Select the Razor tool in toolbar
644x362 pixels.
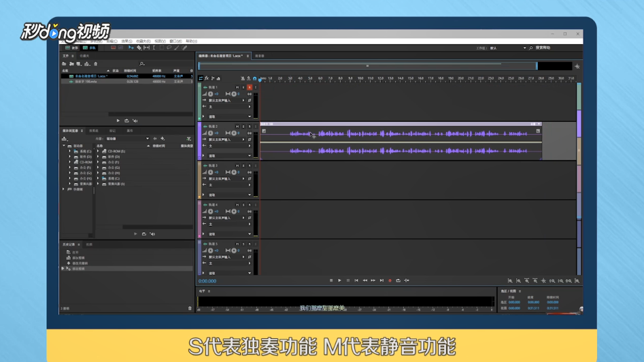(139, 48)
